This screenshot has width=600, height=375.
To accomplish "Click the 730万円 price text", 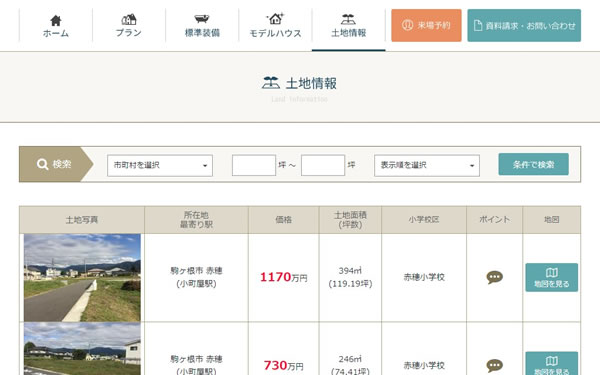I will click(x=284, y=365).
